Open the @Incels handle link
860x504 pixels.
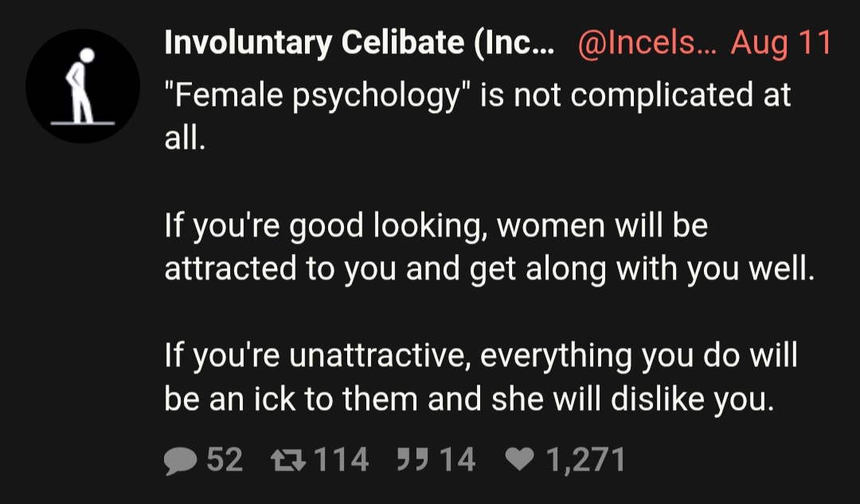647,42
